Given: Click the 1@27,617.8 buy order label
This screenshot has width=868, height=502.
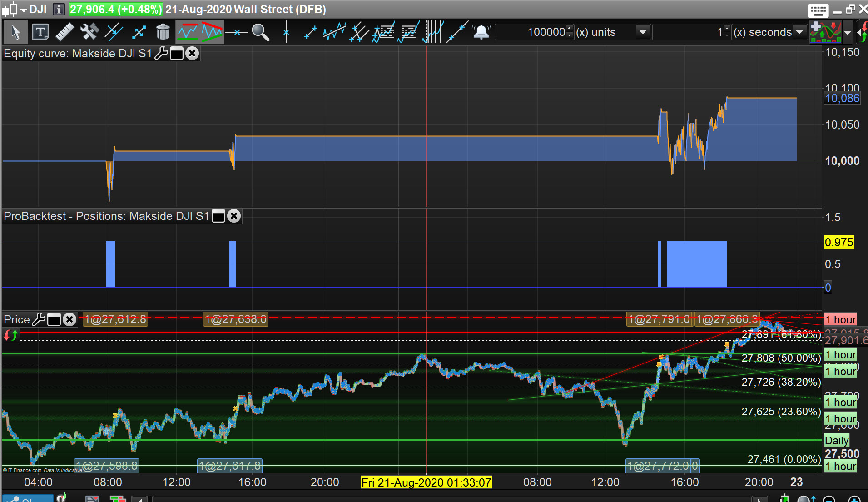Looking at the screenshot, I should click(230, 466).
